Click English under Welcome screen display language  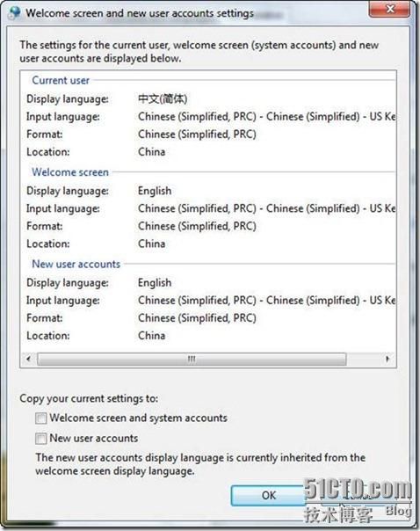click(x=155, y=191)
